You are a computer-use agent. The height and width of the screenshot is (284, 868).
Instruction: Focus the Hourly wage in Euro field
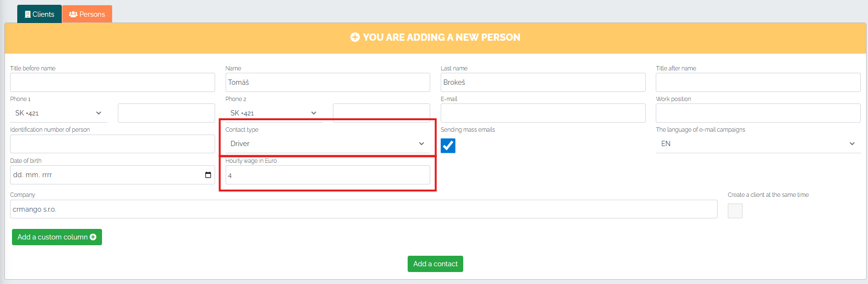(328, 175)
